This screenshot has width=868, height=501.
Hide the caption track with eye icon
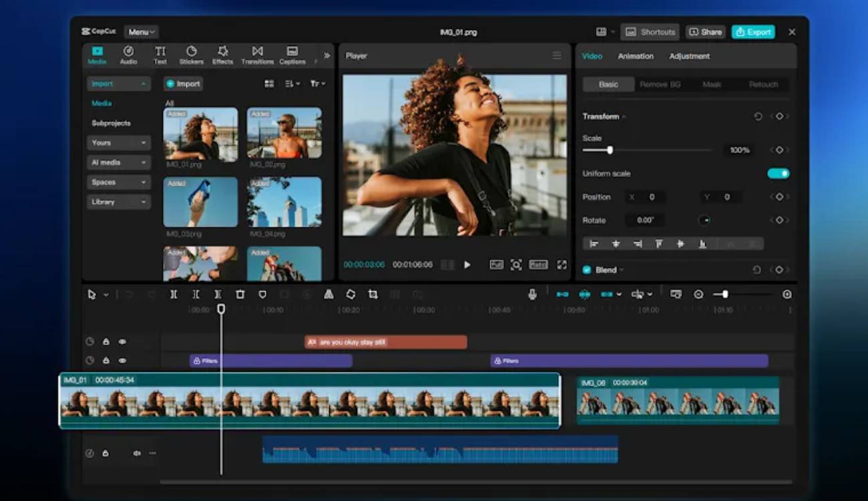pyautogui.click(x=122, y=341)
